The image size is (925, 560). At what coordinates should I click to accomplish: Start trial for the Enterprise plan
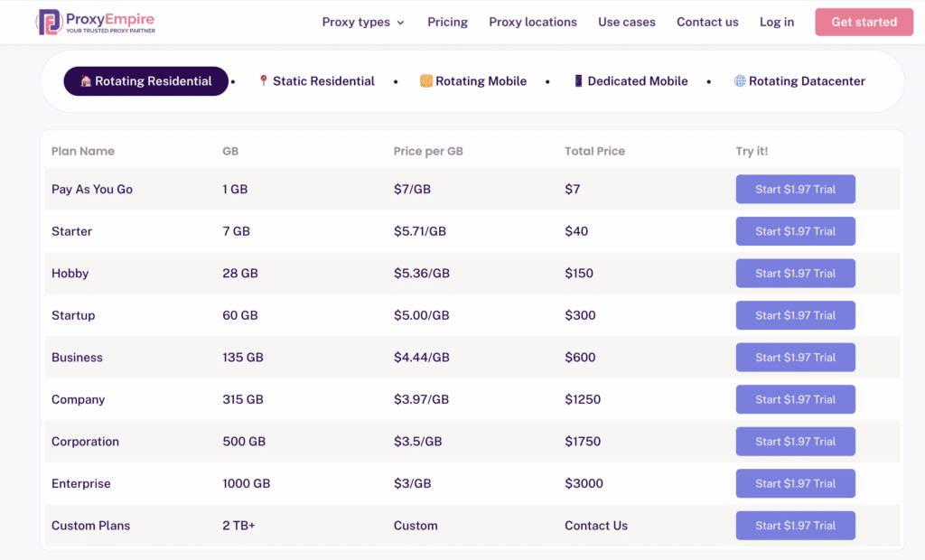point(795,483)
